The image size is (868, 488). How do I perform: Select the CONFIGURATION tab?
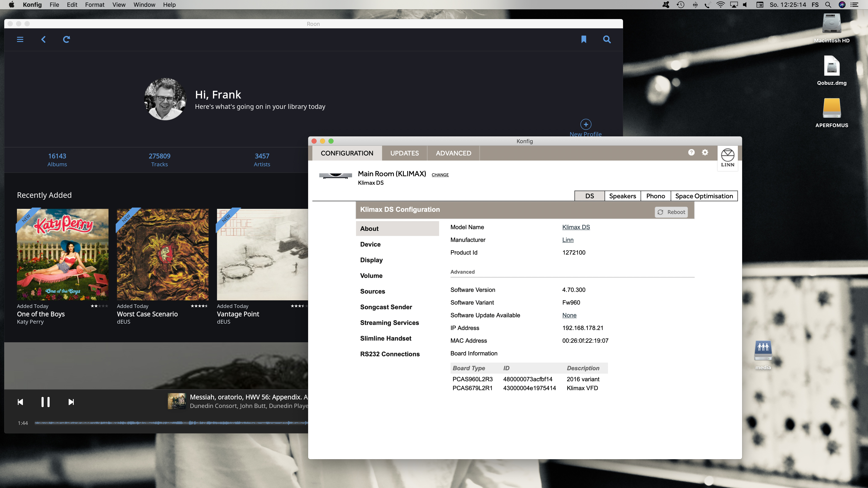click(x=347, y=153)
